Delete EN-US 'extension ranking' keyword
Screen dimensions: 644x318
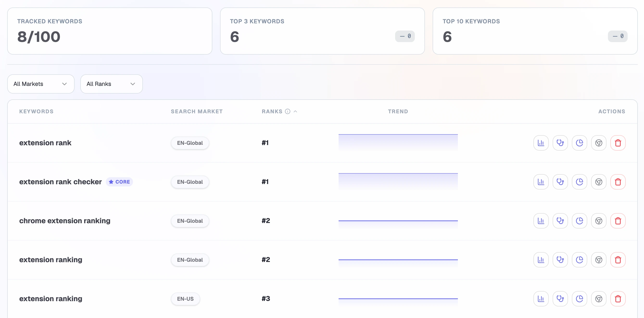click(x=618, y=299)
